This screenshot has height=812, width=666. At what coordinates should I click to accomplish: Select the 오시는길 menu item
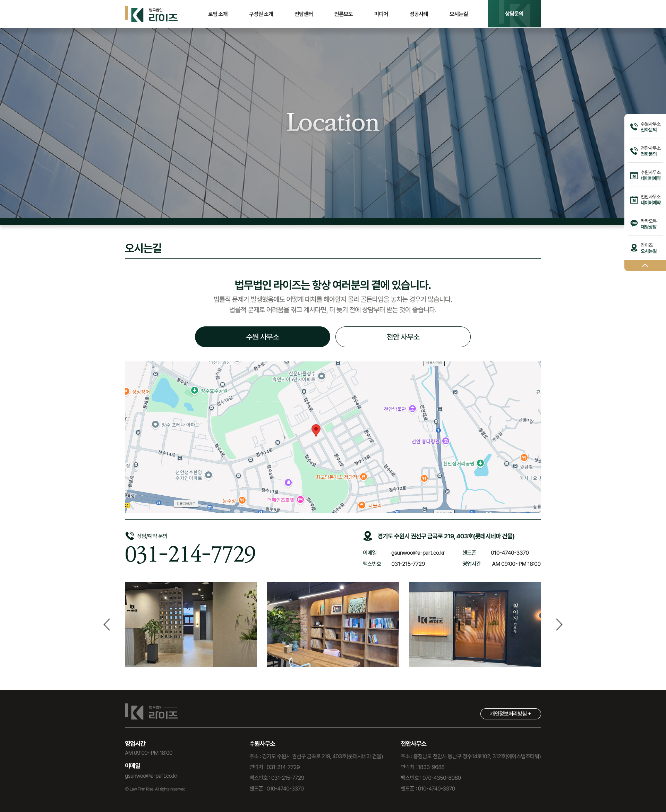(459, 14)
